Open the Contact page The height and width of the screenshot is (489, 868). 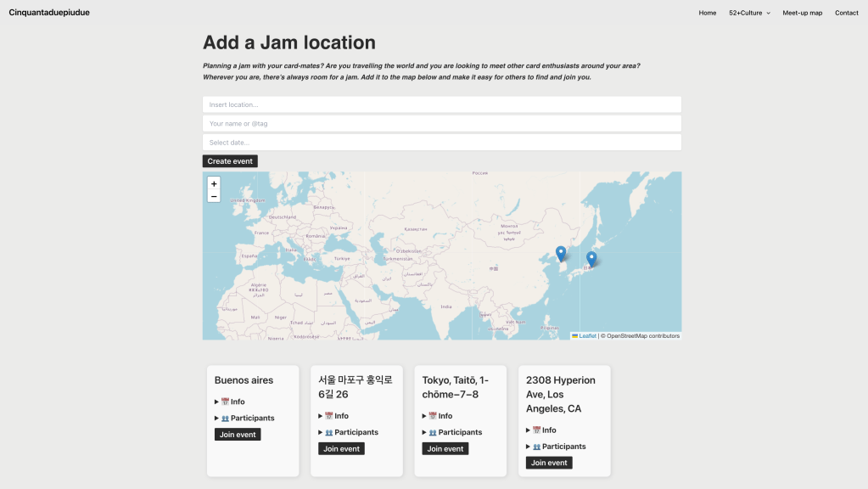tap(846, 13)
